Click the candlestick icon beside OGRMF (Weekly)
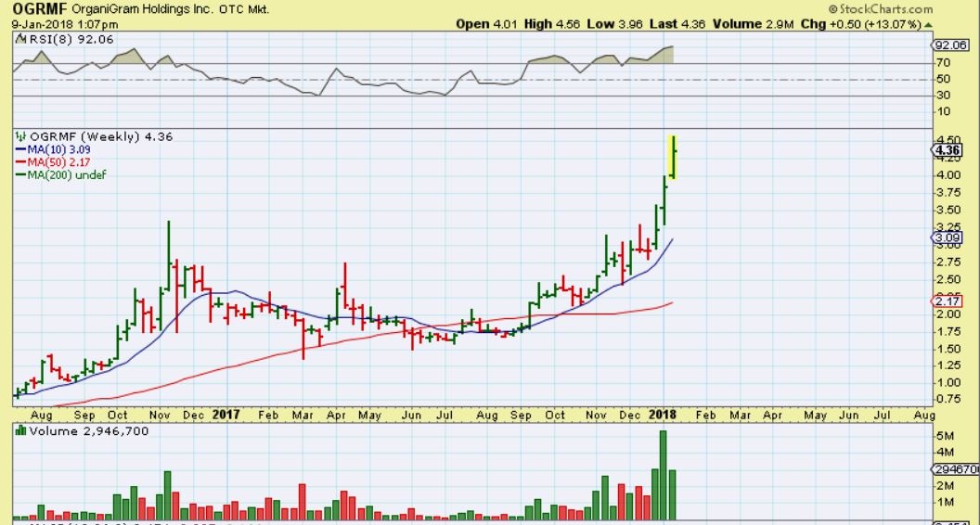Viewport: 980px width, 525px height. coord(20,136)
